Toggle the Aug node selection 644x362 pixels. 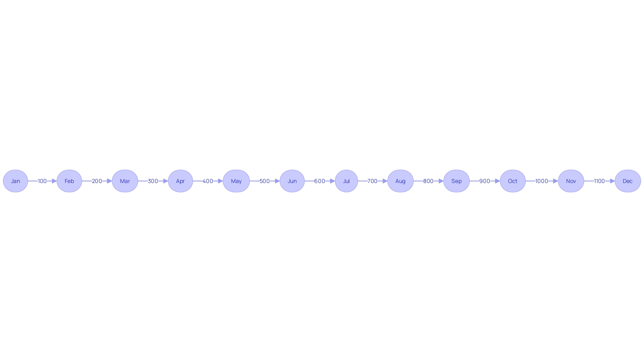click(x=400, y=181)
